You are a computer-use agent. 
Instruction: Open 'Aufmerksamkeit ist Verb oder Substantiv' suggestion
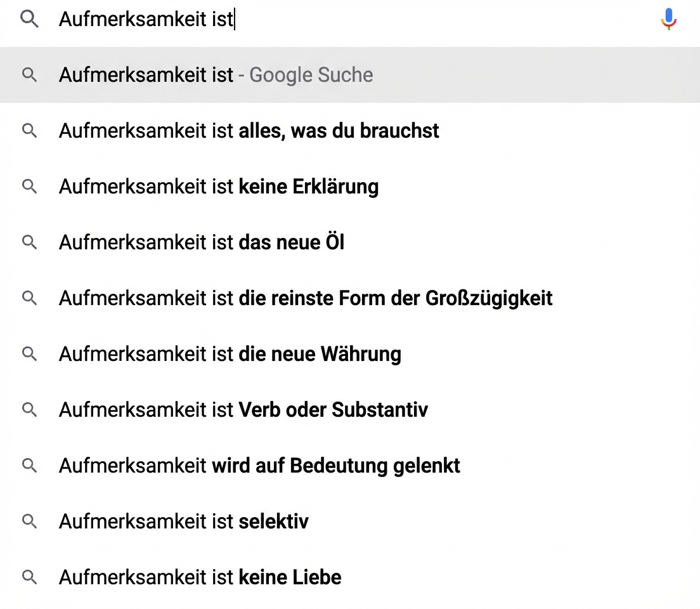coord(243,410)
